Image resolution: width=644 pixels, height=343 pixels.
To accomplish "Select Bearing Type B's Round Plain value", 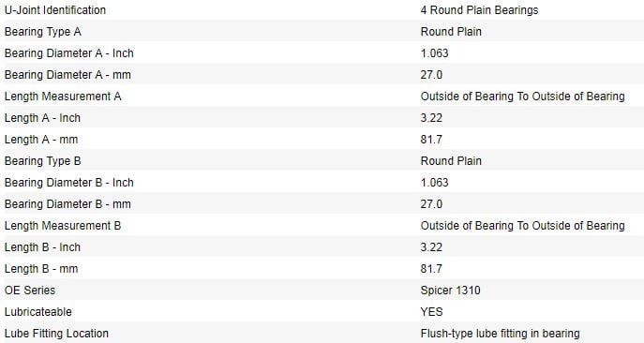I will coord(451,161).
